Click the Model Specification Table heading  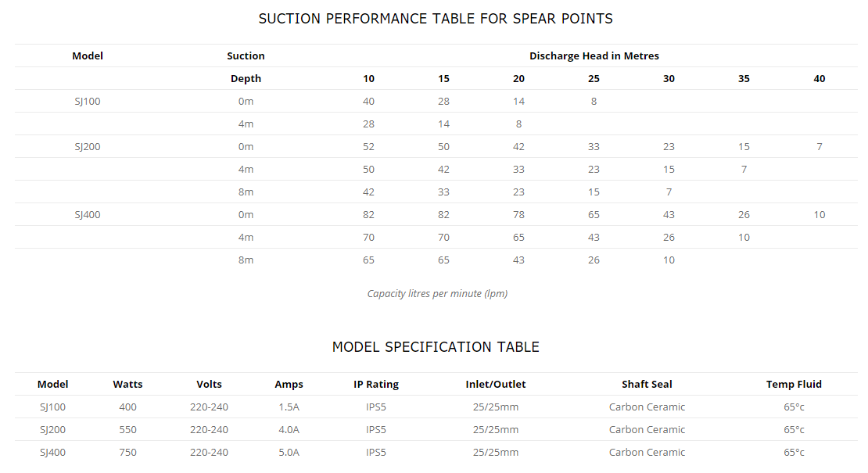436,346
